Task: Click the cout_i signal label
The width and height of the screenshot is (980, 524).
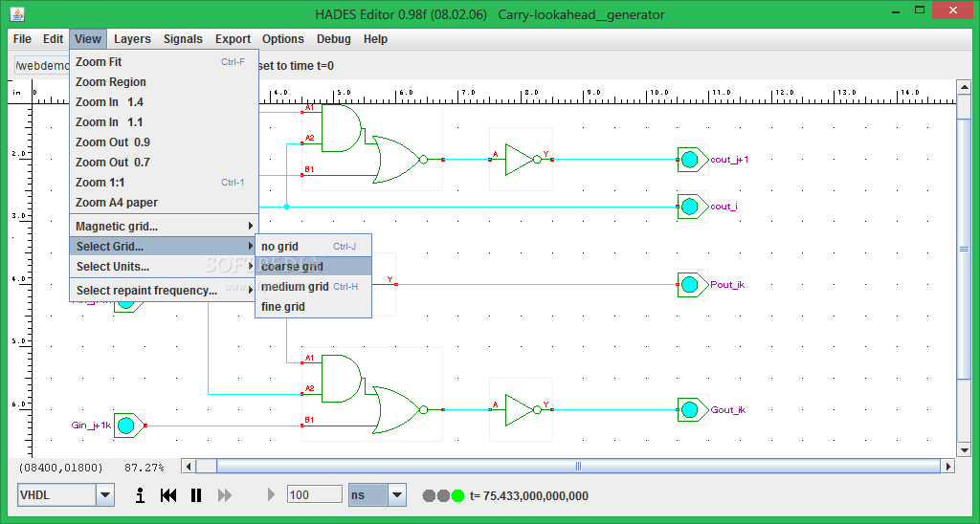Action: (x=724, y=207)
